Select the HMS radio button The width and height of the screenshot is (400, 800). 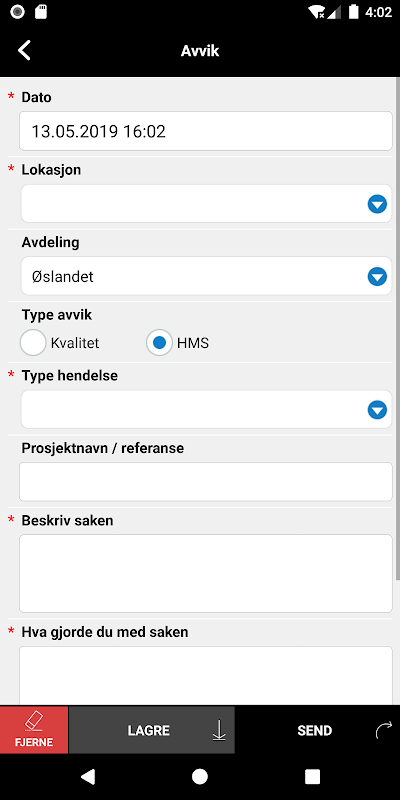click(159, 343)
